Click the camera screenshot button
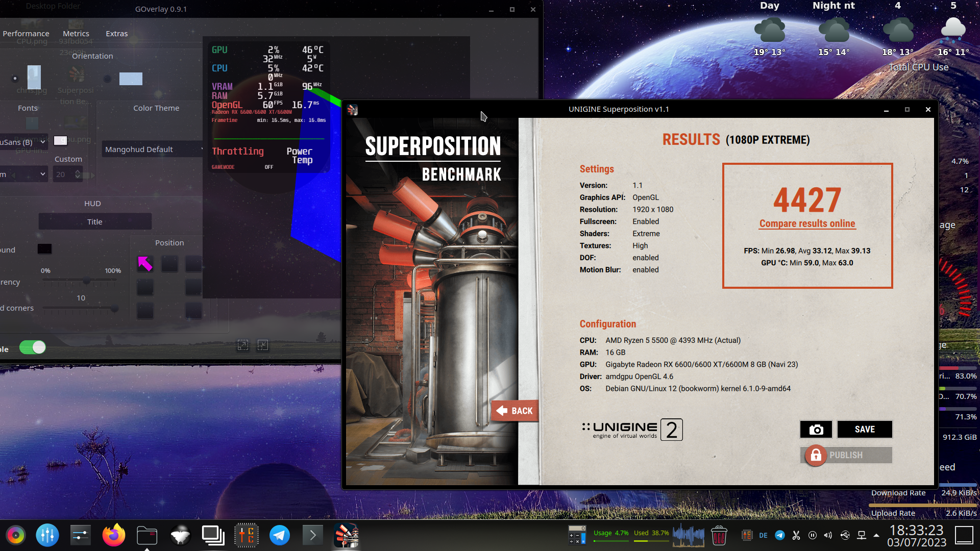The height and width of the screenshot is (551, 980). (x=816, y=430)
